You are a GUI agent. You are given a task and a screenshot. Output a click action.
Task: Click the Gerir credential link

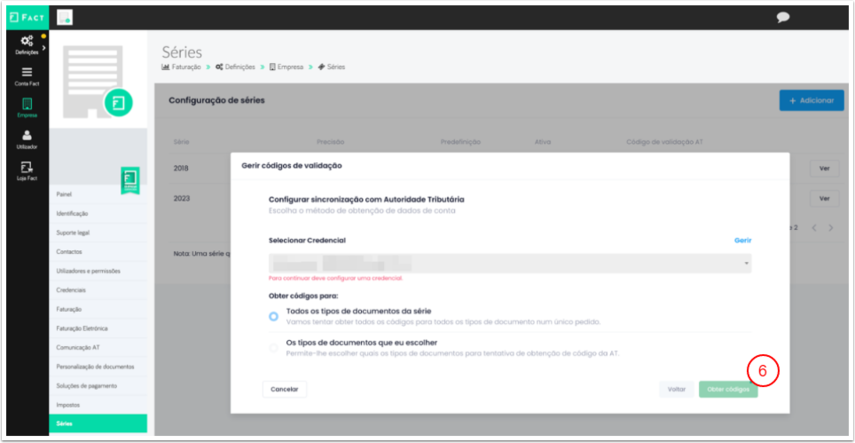[743, 240]
